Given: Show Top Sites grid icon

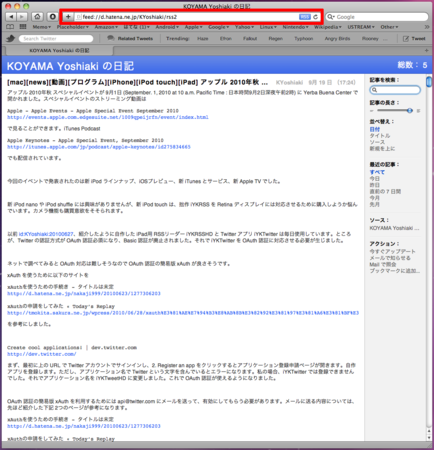Looking at the screenshot, I should (x=23, y=27).
